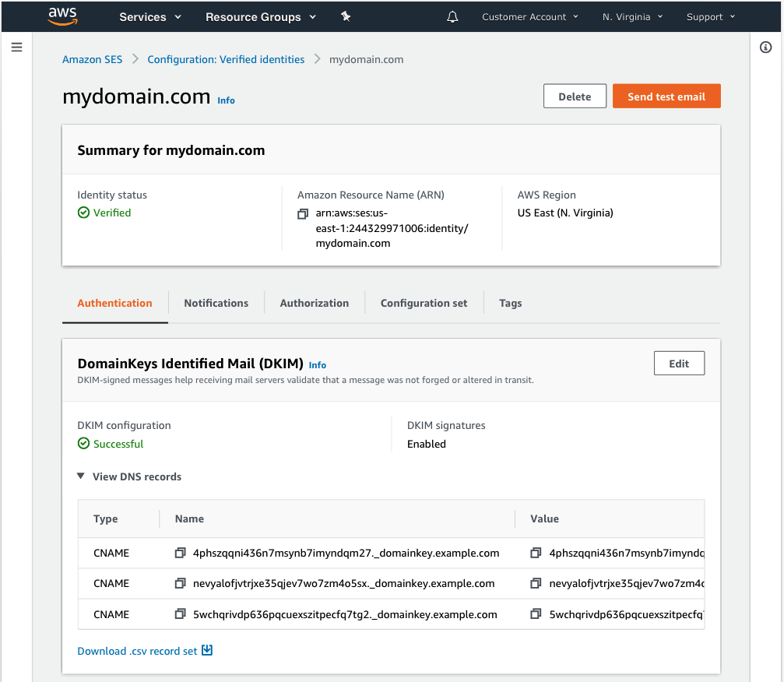
Task: Click the Verified identity status text
Action: (x=112, y=213)
